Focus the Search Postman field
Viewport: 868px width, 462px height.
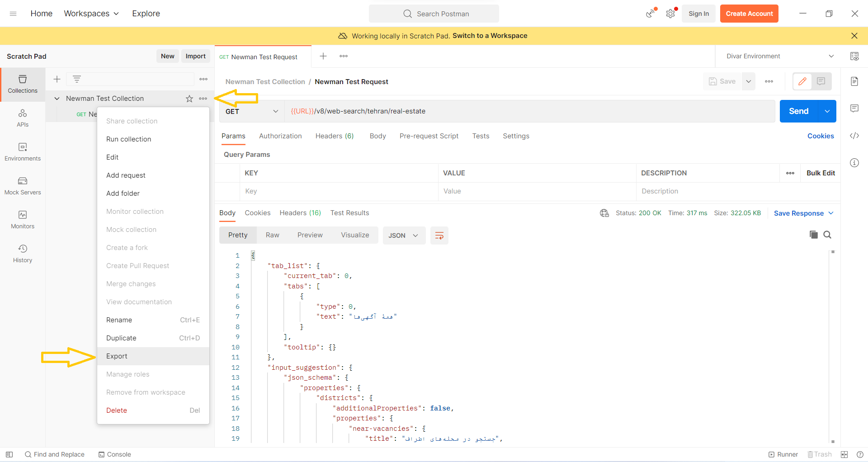(x=434, y=14)
